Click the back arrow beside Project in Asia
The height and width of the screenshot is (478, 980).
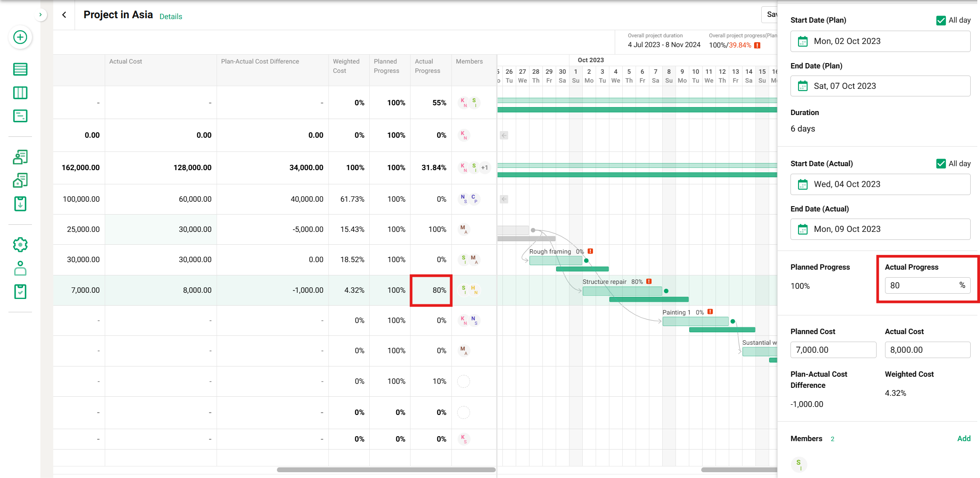[64, 15]
